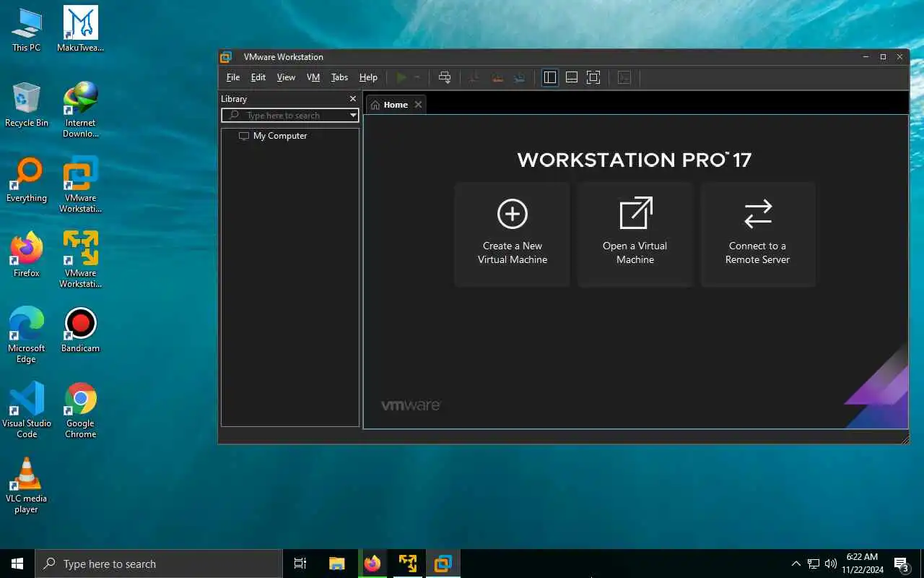Toggle the thumbnail bar view button
Screen dimensions: 924x578
(572, 77)
